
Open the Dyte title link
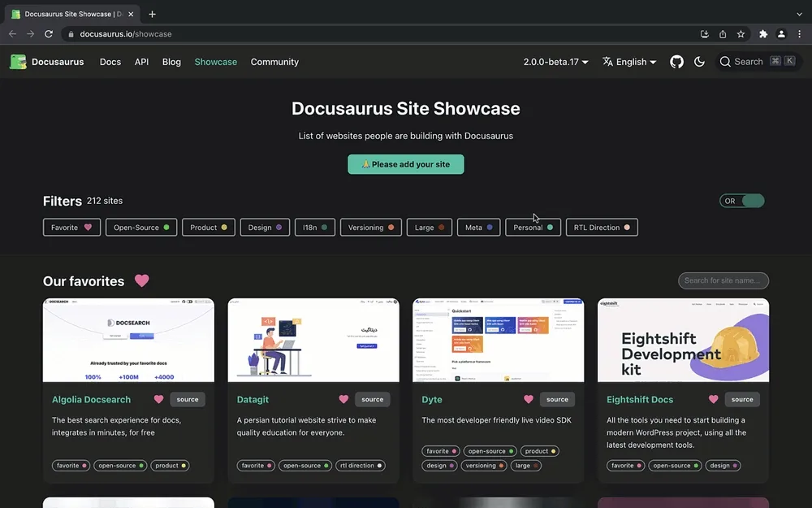point(432,400)
